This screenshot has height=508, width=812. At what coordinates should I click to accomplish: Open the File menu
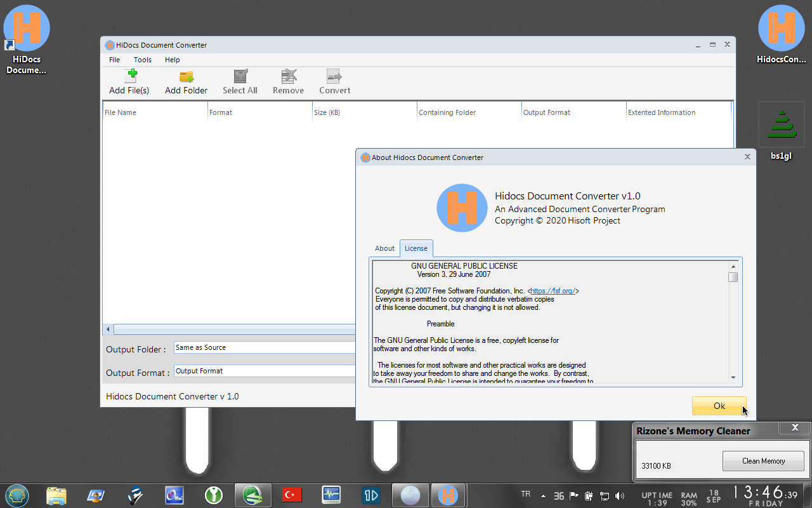tap(114, 60)
